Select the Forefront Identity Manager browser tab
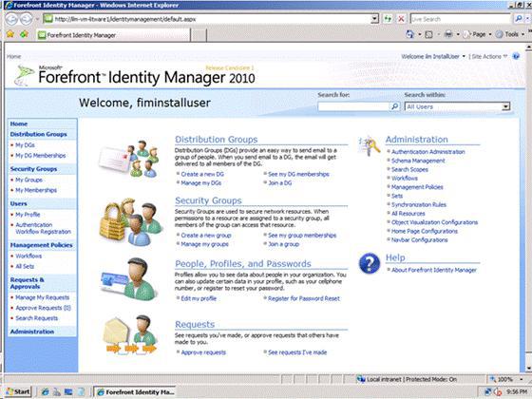 pyautogui.click(x=113, y=35)
